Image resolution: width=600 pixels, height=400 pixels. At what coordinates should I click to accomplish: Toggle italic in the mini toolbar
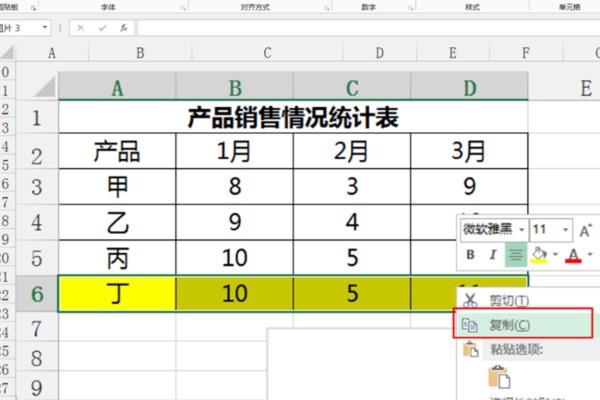492,256
